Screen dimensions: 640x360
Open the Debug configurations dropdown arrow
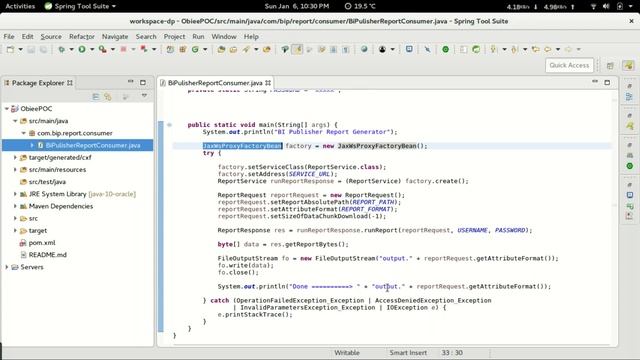pyautogui.click(x=71, y=49)
